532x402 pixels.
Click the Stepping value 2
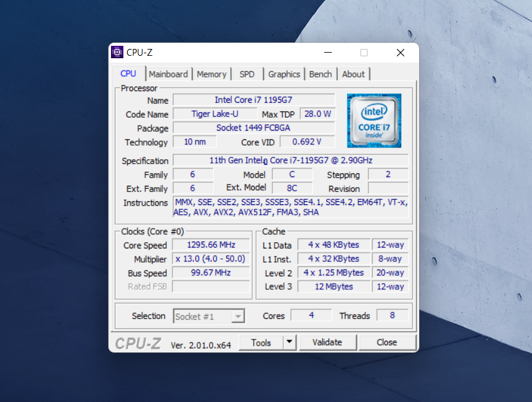pos(388,174)
